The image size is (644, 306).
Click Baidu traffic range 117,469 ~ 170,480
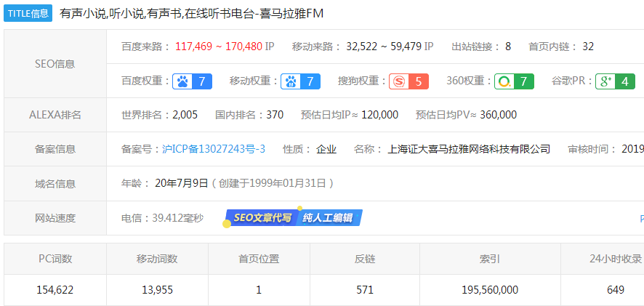[219, 47]
